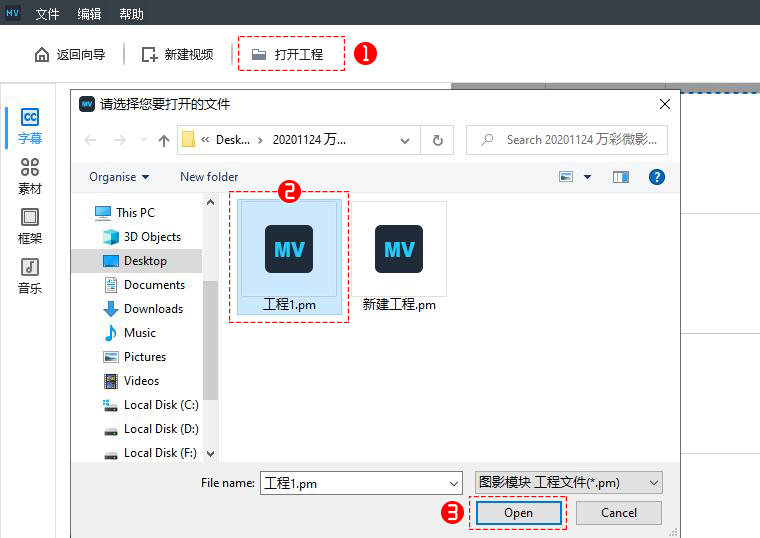Select Documents in navigation tree
This screenshot has height=538, width=760.
point(145,285)
